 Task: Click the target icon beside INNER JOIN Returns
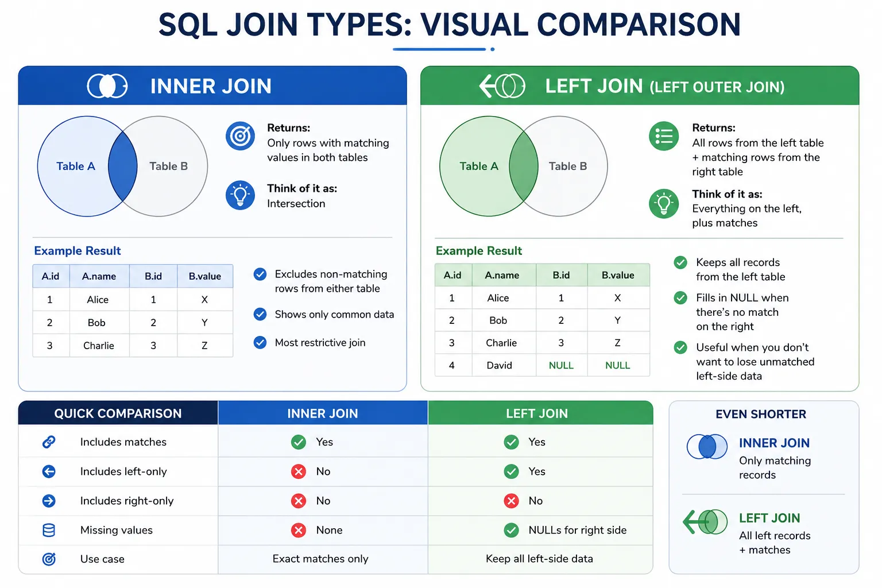pyautogui.click(x=240, y=136)
